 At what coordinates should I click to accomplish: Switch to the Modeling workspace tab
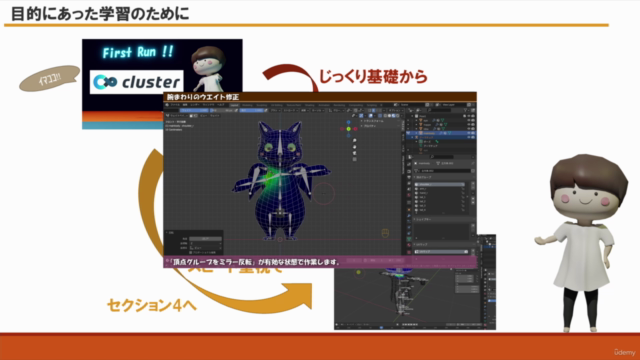(x=247, y=105)
